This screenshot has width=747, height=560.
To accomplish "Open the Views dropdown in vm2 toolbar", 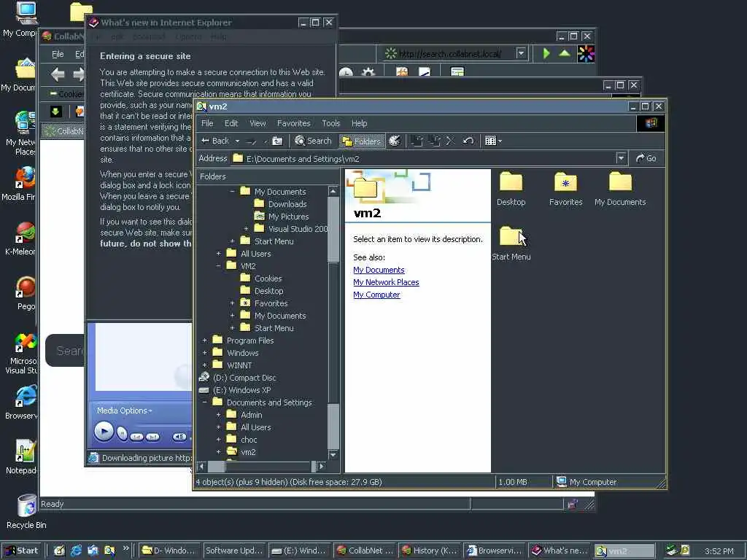I will (493, 141).
